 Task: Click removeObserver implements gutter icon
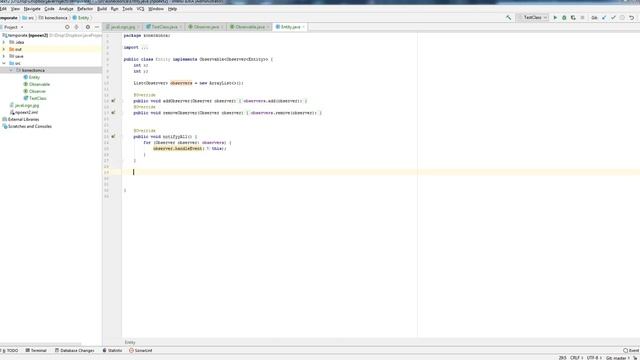[x=113, y=113]
